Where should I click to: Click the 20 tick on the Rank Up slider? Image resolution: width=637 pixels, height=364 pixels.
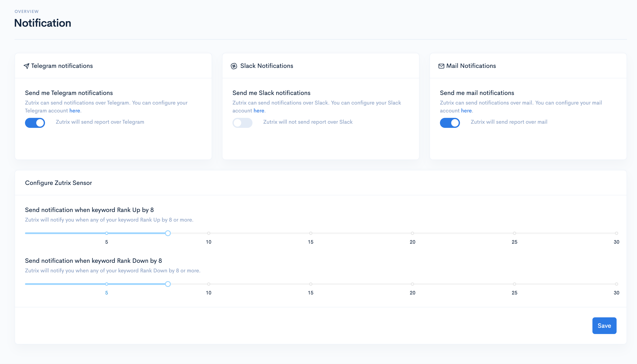tap(412, 233)
